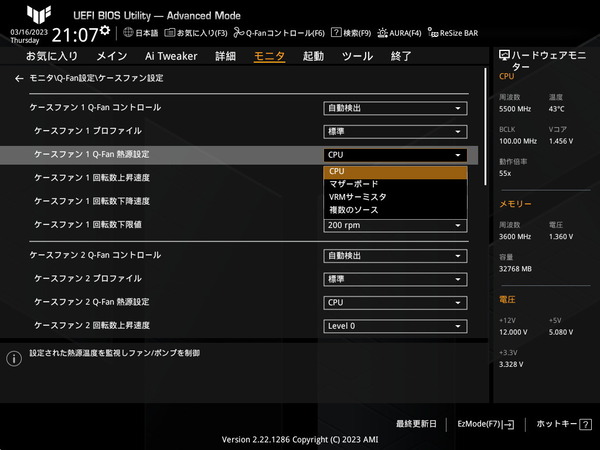This screenshot has height=450, width=600.
Task: Click the EzMode(F7) button
Action: point(486,424)
